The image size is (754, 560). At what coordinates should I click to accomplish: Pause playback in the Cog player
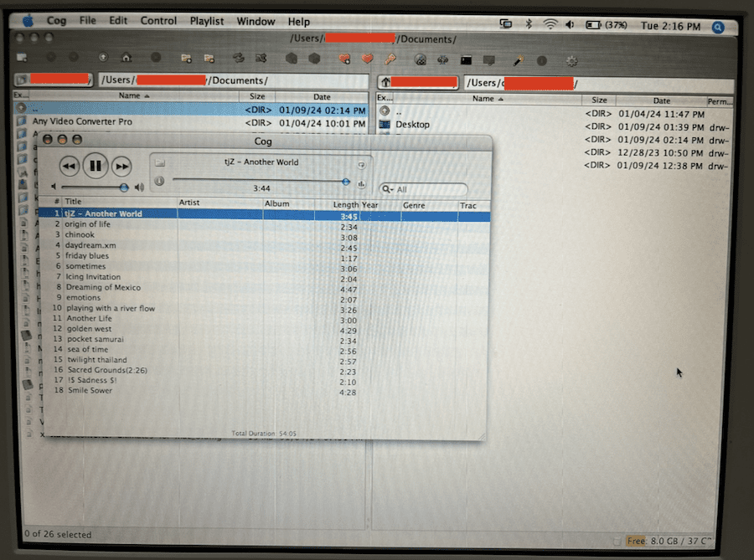pos(96,166)
